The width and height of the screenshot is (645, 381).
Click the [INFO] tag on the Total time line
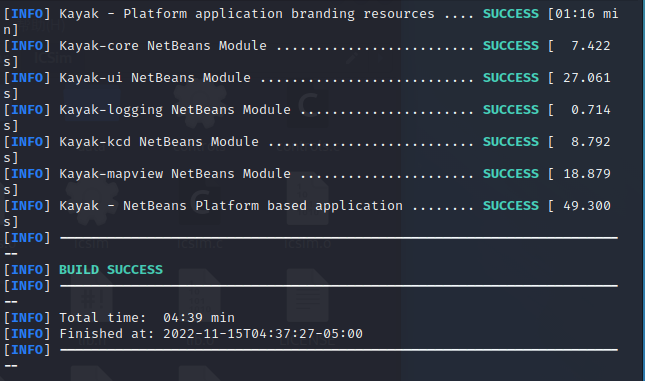coord(27,318)
